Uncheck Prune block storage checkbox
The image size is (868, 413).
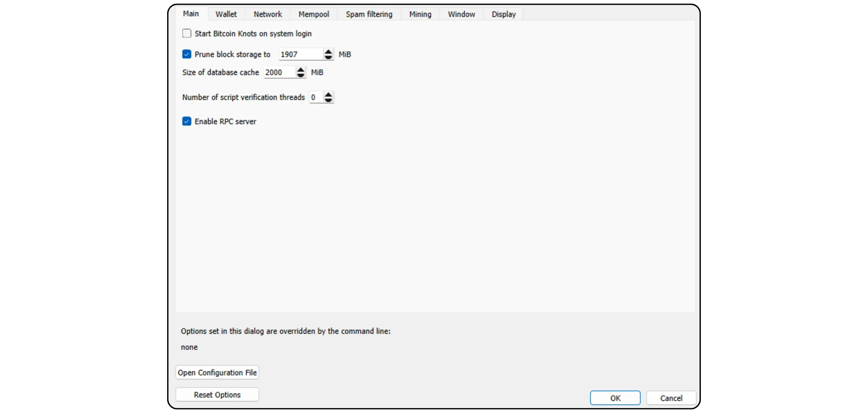(187, 54)
